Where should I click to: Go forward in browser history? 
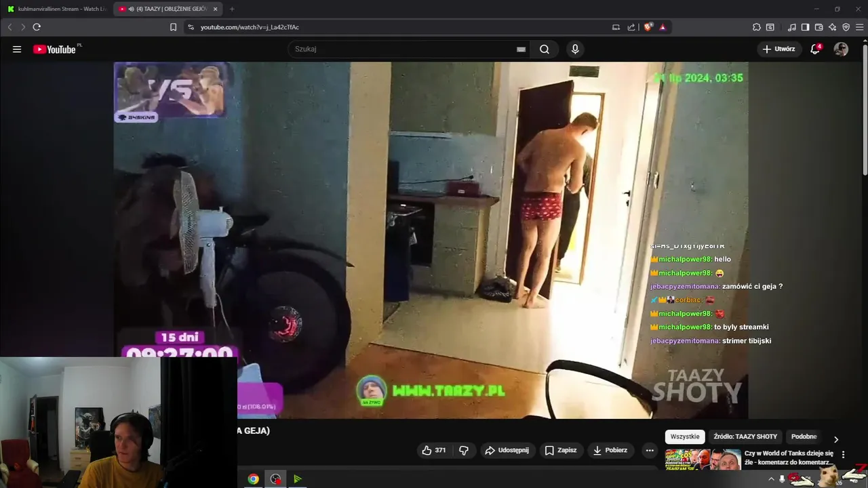pos(22,27)
